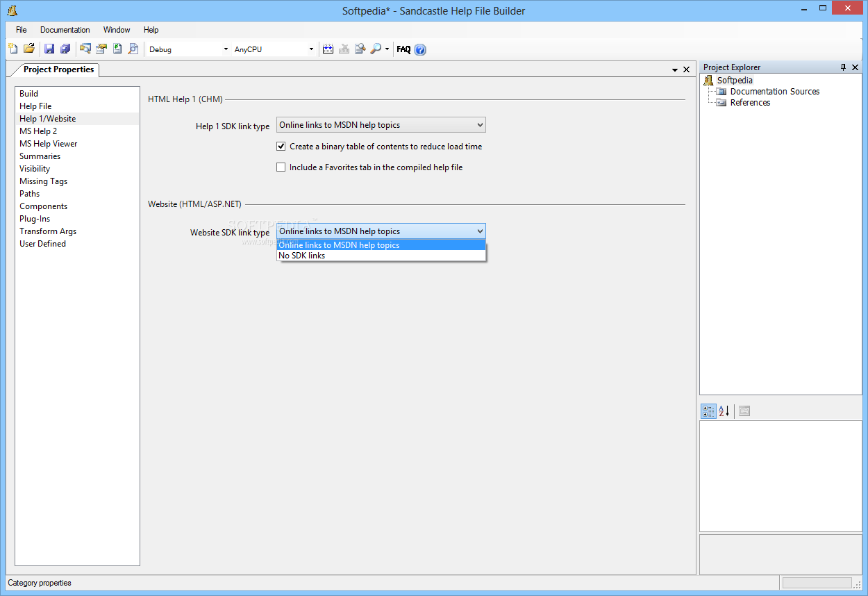The image size is (868, 596).
Task: Click the Build project toolbar icon
Action: tap(328, 49)
